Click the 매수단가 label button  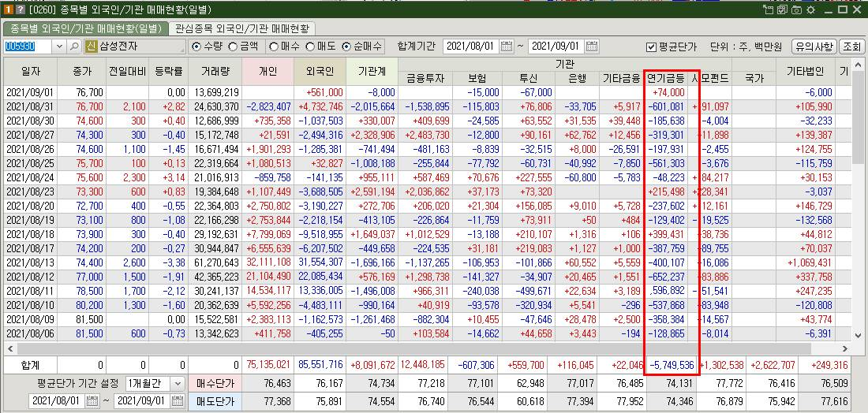pos(215,383)
